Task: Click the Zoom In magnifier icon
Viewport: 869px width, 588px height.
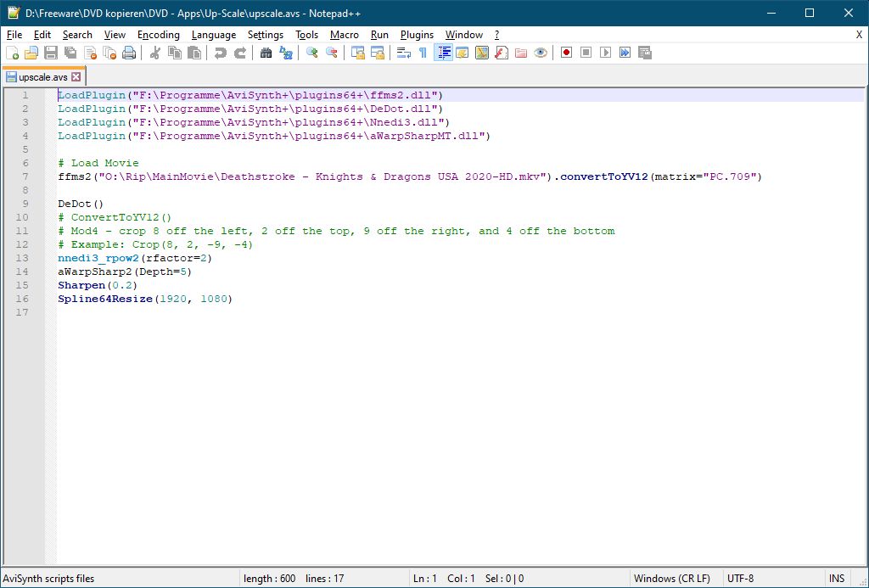Action: (x=312, y=53)
